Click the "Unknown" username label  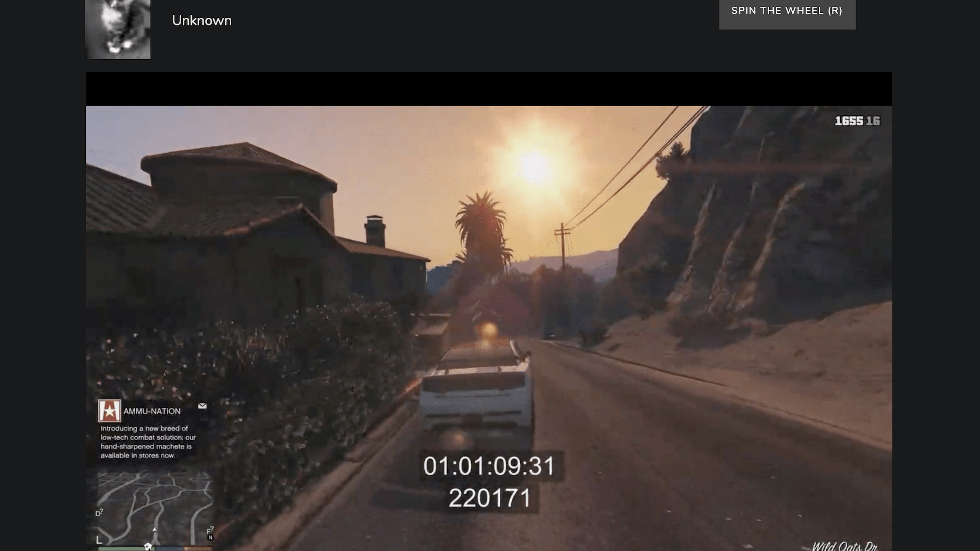[202, 20]
